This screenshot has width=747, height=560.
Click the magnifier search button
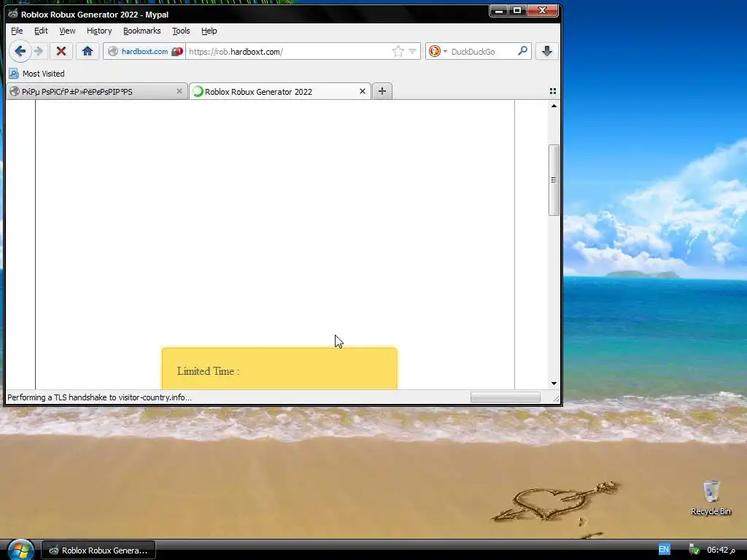pos(522,51)
